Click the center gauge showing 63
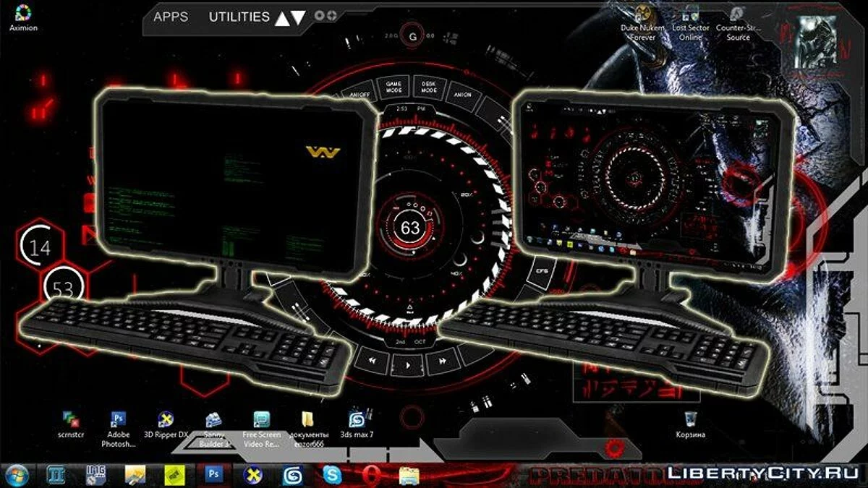This screenshot has height=488, width=868. tap(410, 228)
